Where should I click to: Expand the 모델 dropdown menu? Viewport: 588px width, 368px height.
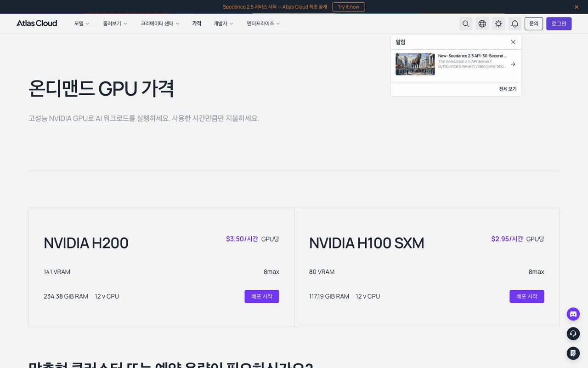[82, 23]
